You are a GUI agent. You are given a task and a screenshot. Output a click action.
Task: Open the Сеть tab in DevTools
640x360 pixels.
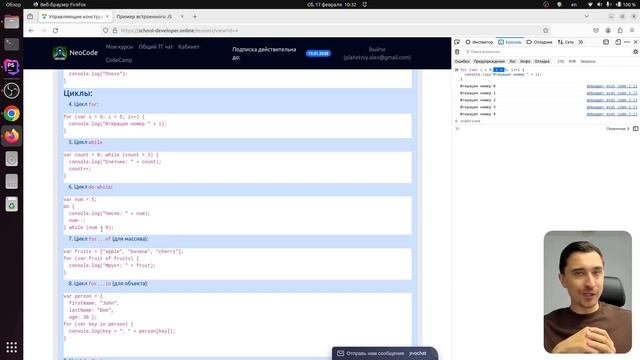[566, 42]
